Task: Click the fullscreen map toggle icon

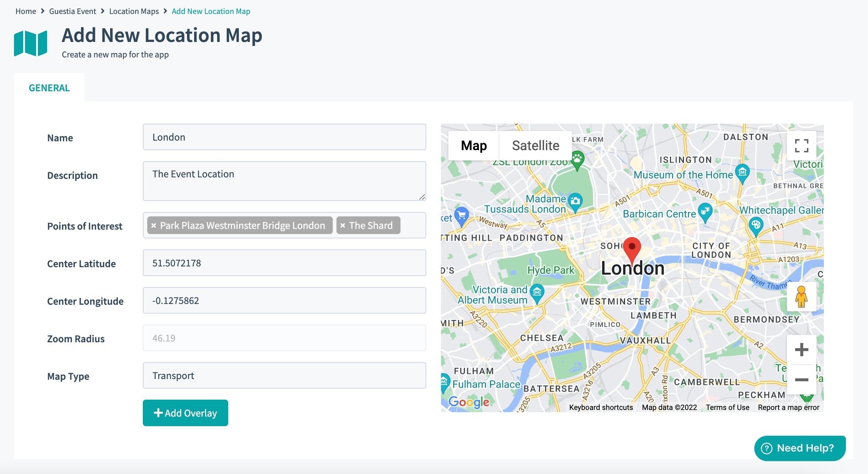Action: (801, 146)
